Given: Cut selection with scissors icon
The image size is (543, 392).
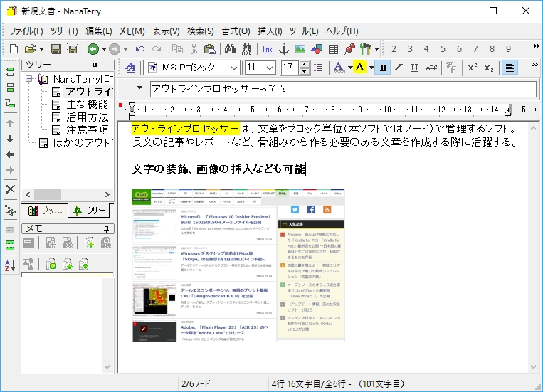Looking at the screenshot, I should pyautogui.click(x=194, y=49).
